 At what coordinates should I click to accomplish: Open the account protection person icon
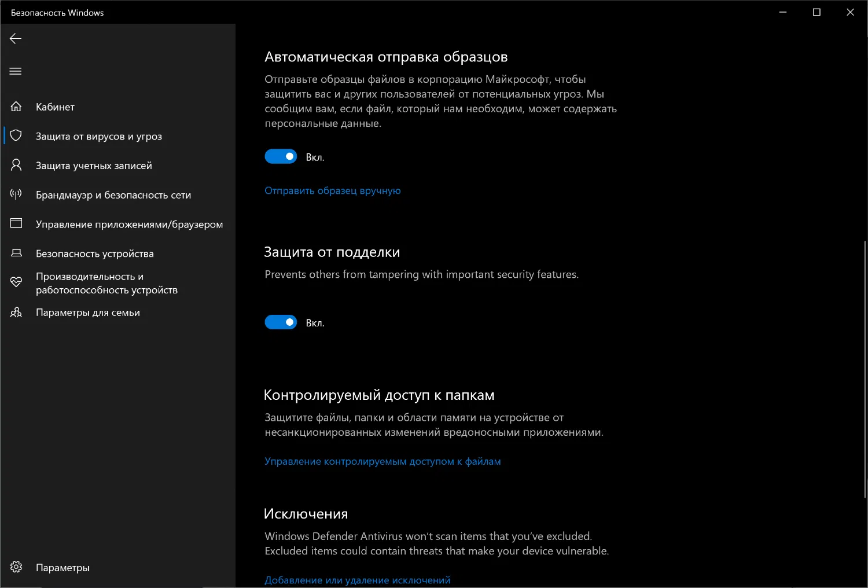tap(16, 165)
